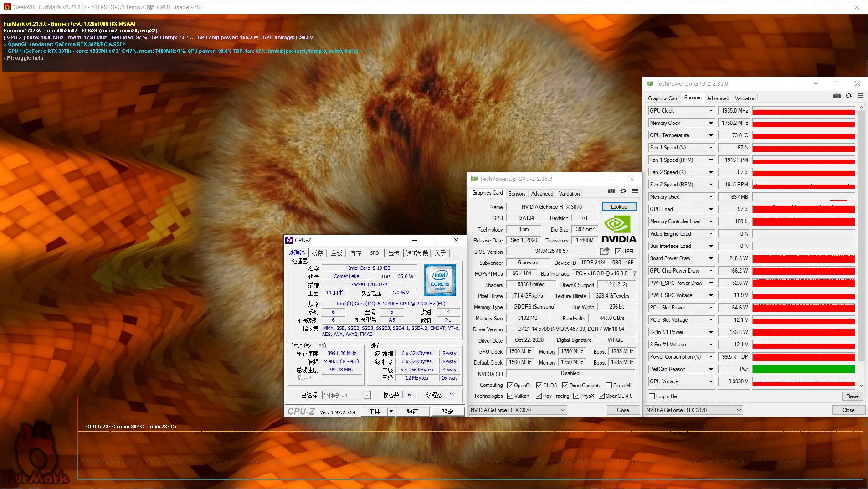This screenshot has height=489, width=868.
Task: Open the GPU Temperature sensor dropdown
Action: (710, 135)
